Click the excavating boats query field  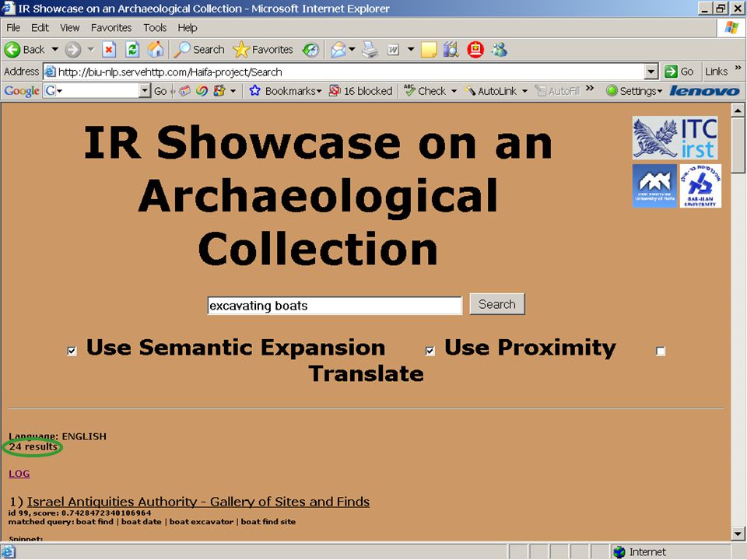pyautogui.click(x=335, y=305)
